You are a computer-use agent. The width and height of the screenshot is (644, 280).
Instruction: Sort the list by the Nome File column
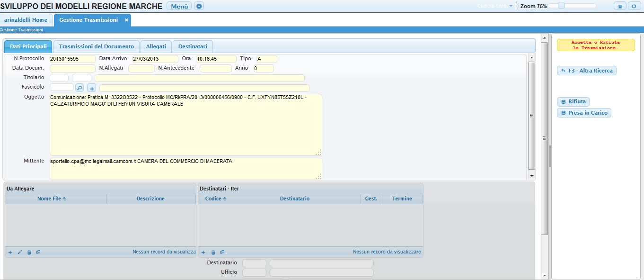51,199
